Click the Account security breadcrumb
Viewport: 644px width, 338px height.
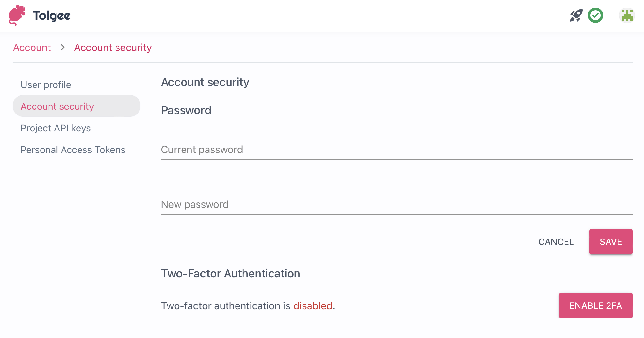(x=113, y=48)
